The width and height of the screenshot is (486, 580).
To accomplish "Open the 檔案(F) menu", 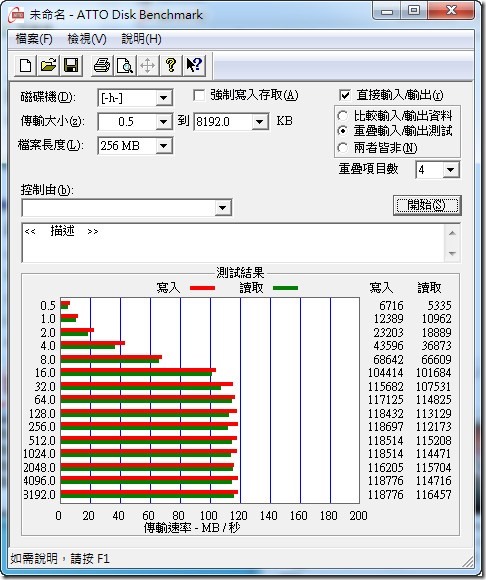I will pyautogui.click(x=34, y=39).
